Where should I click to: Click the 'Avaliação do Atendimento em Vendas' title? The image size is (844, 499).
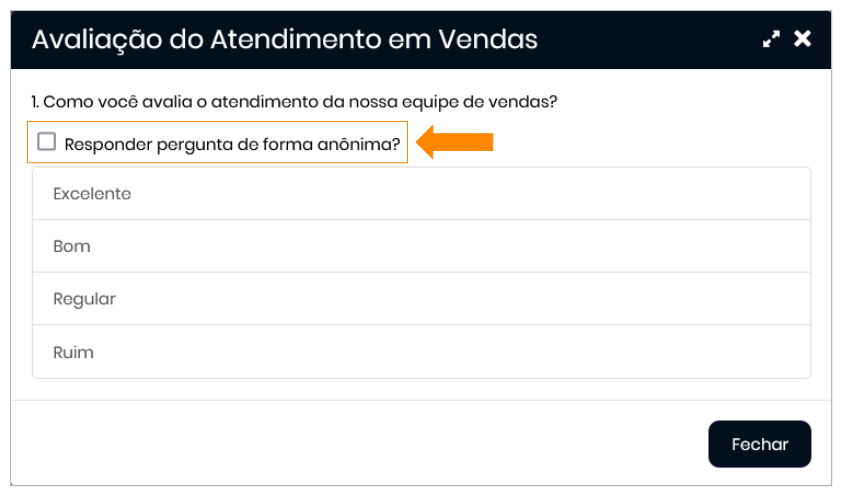coord(285,39)
